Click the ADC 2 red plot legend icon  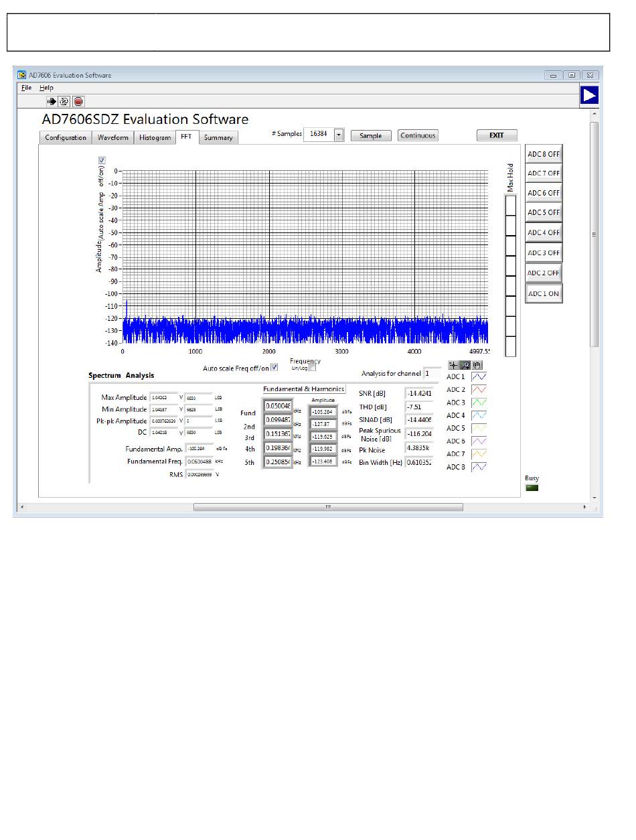[x=479, y=390]
